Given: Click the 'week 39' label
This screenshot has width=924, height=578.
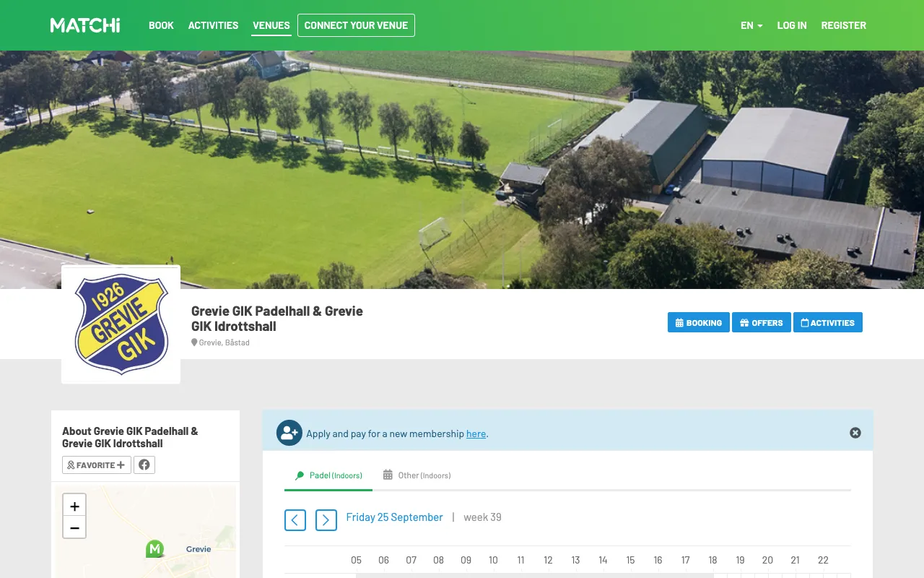Looking at the screenshot, I should click(482, 517).
